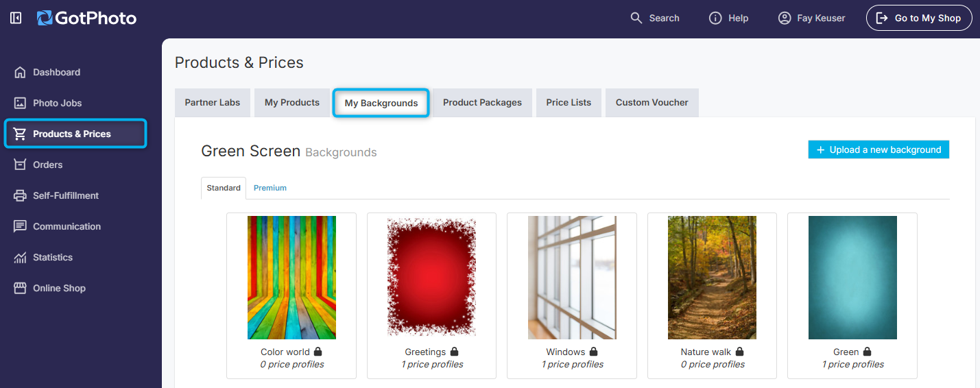Open the Product Packages tab
This screenshot has width=980, height=388.
pyautogui.click(x=482, y=102)
